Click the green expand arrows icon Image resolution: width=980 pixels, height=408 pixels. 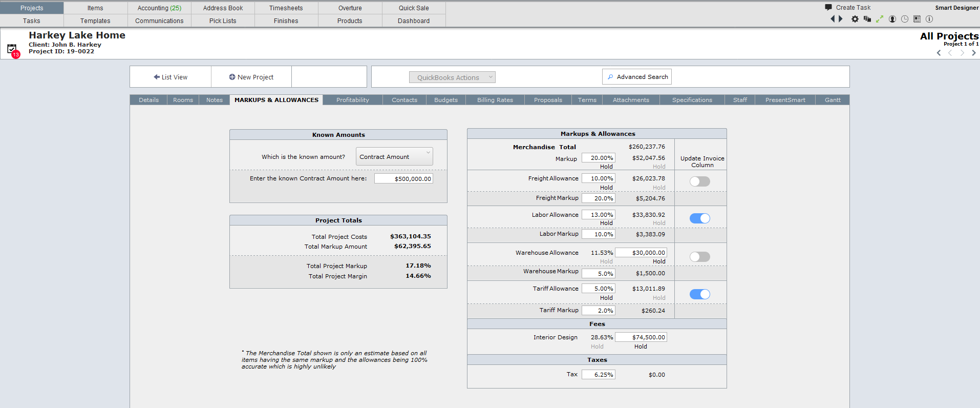coord(880,19)
